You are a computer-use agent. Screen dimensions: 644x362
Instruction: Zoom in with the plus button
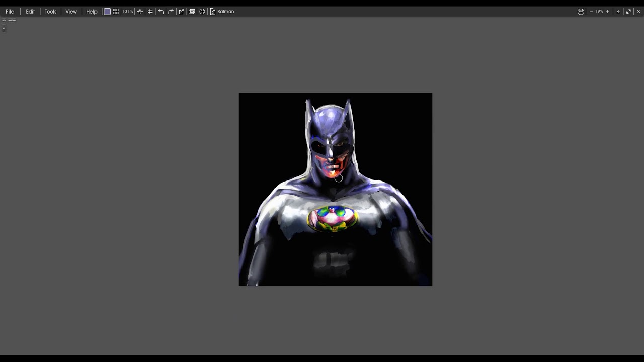[607, 11]
